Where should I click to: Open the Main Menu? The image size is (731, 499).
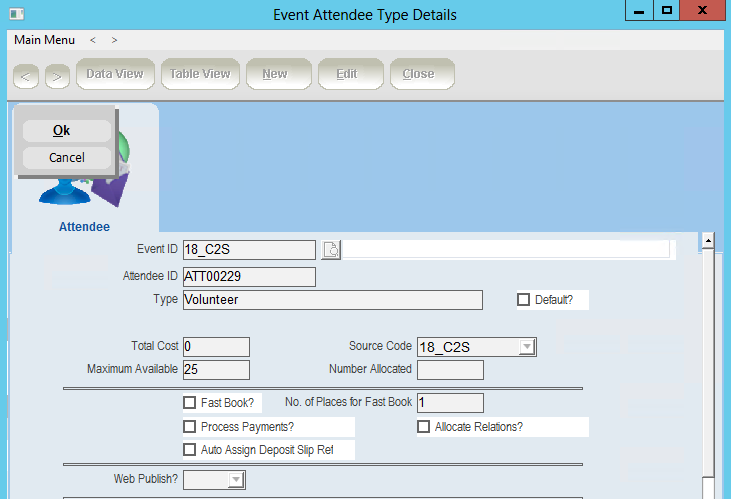click(x=44, y=40)
